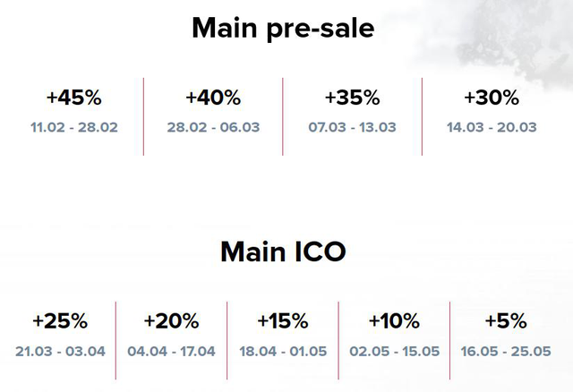573x392 pixels.
Task: Select the +10% bonus tier
Action: (394, 321)
